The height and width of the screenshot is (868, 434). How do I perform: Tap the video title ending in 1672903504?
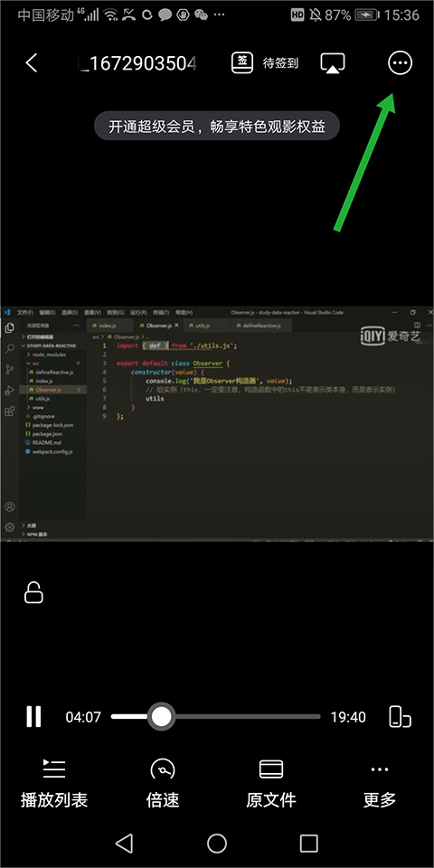pyautogui.click(x=137, y=63)
